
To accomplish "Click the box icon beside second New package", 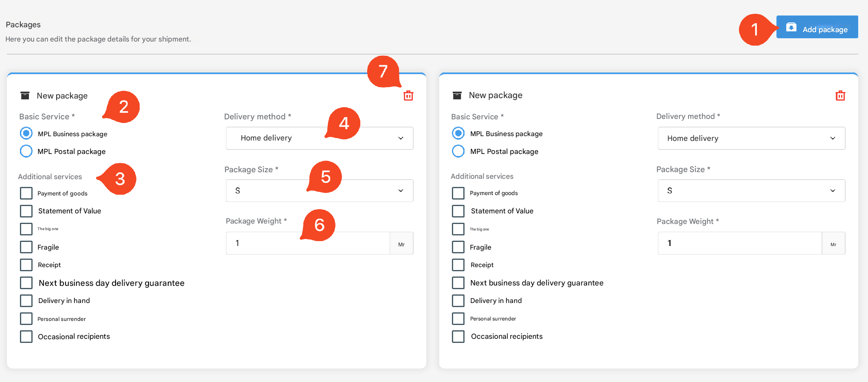I will click(x=457, y=96).
